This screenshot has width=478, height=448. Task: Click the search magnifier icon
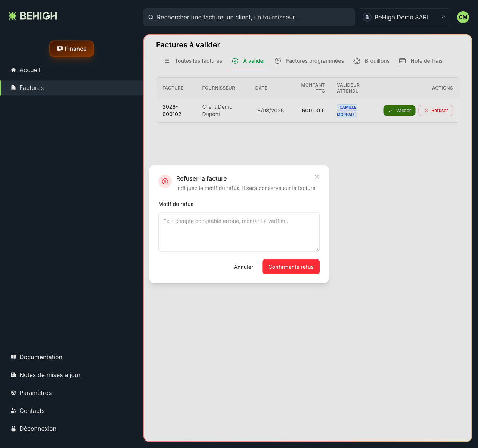[x=151, y=17]
